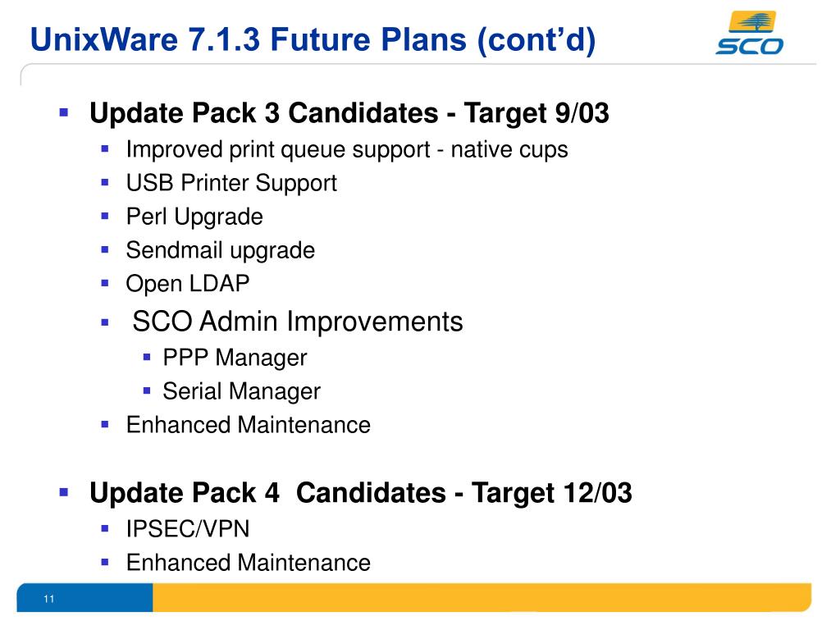Click the orange footer bar
Image resolution: width=840 pixels, height=630 pixels.
tap(482, 597)
